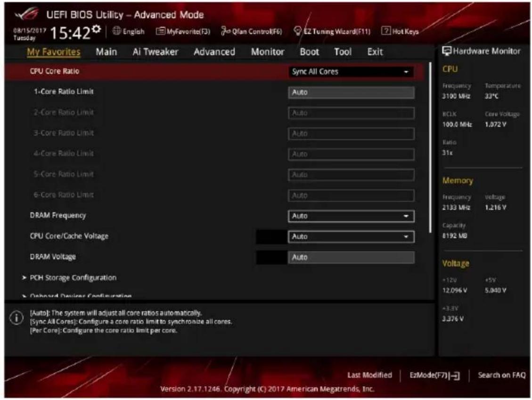Click the EzMode exit arrow icon
Image resolution: width=532 pixels, height=400 pixels.
point(454,375)
